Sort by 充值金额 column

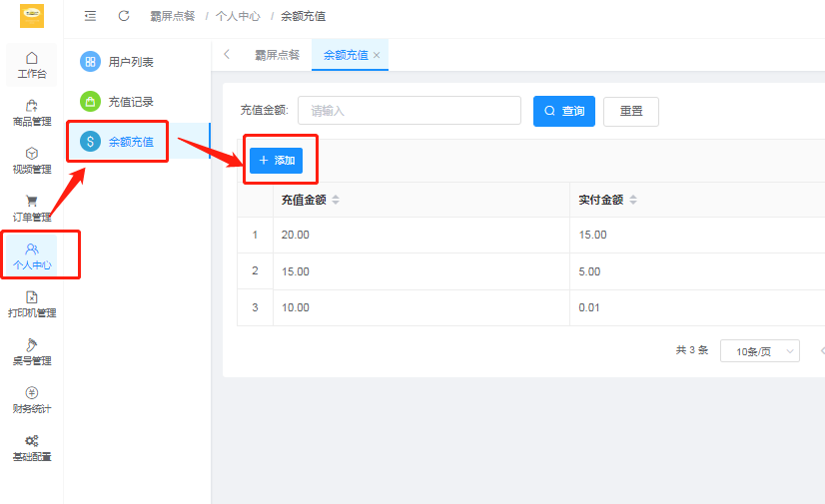(x=336, y=200)
